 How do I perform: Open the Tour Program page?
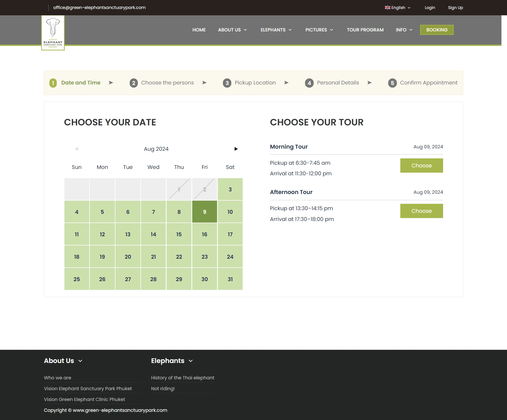[x=365, y=30]
